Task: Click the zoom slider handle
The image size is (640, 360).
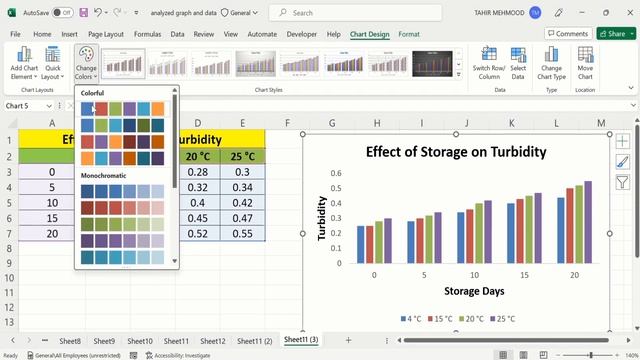Action: click(591, 355)
